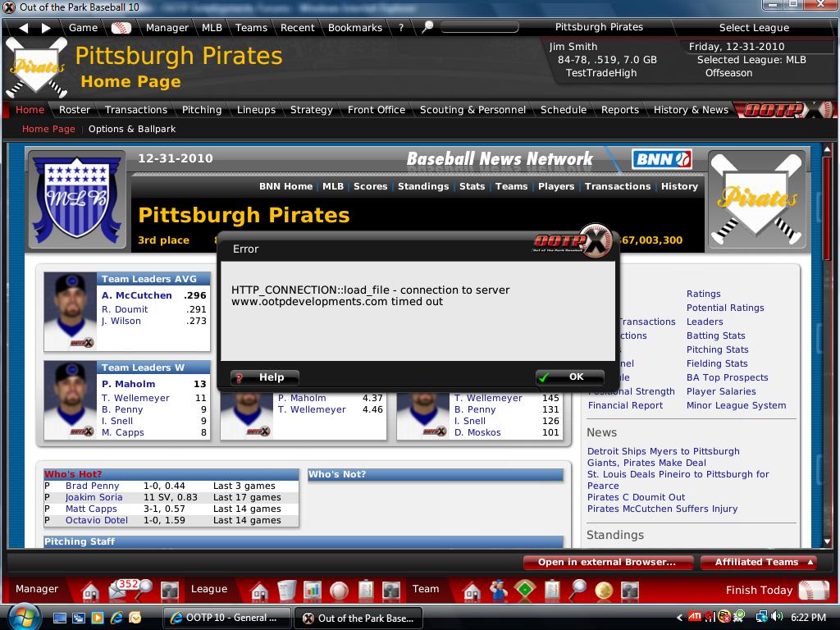Open Team gold coin finances icon
840x630 pixels.
(x=604, y=591)
